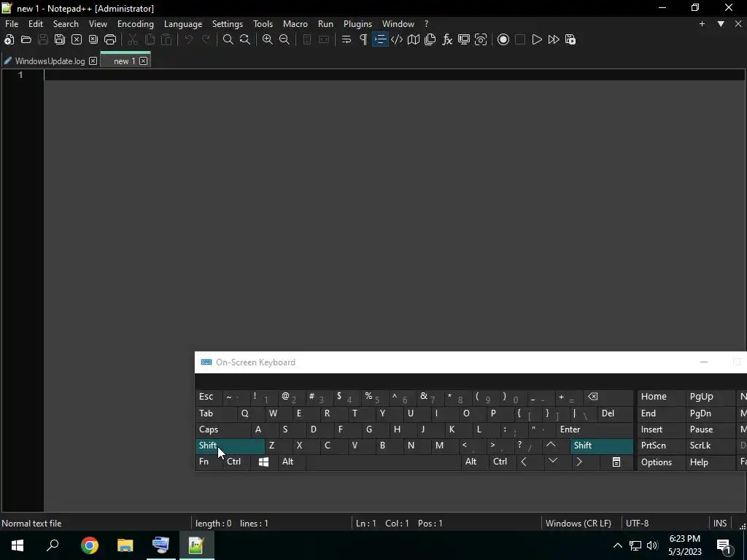
Task: Switch to the WindowsUpdate.log tab
Action: point(50,61)
